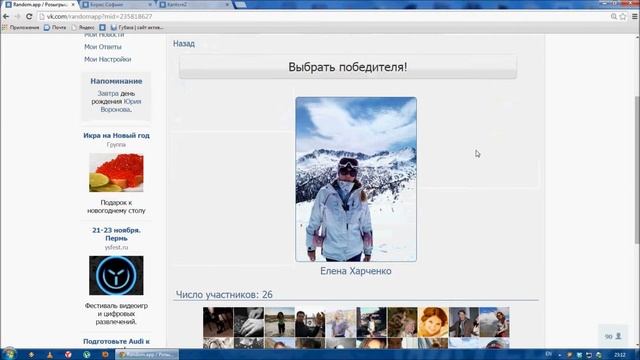640x360 pixels.
Task: Click last participant thumbnail in top row
Action: [x=494, y=322]
